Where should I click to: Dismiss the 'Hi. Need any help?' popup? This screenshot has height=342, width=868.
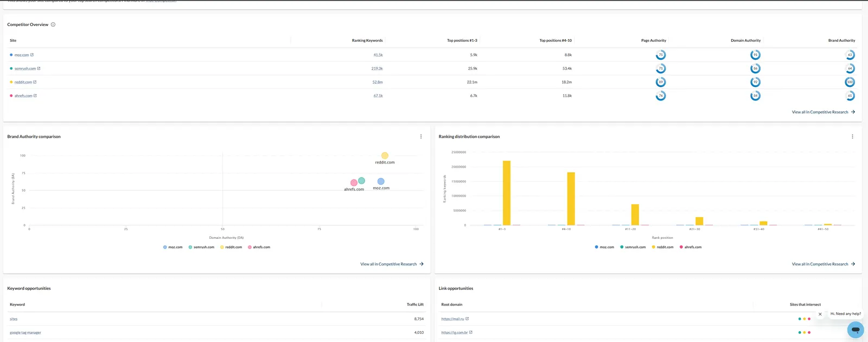click(x=820, y=314)
